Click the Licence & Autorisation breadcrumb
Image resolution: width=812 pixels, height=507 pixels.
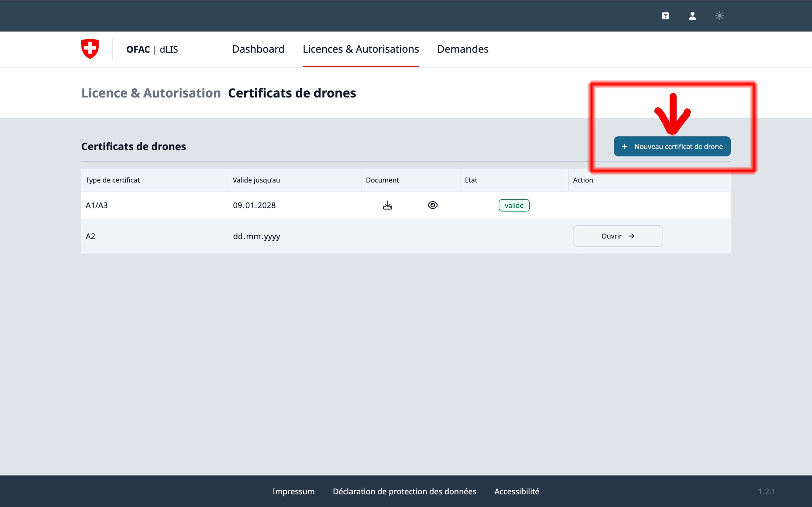pyautogui.click(x=151, y=93)
